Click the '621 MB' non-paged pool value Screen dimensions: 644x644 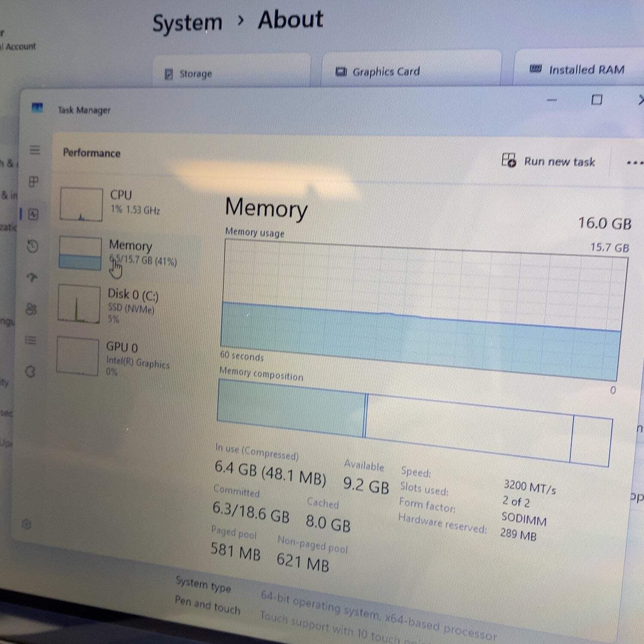pos(303,562)
